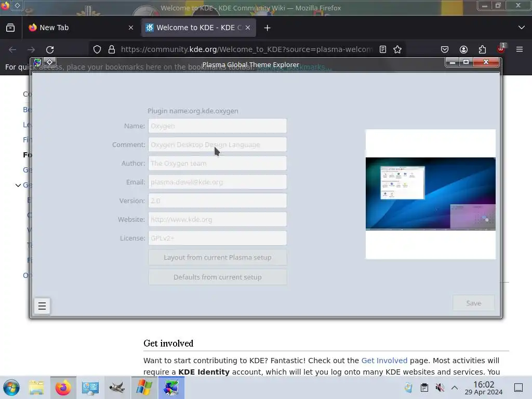Click the Firefox URL address bar
Viewport: 532px width, 399px height.
[247, 49]
